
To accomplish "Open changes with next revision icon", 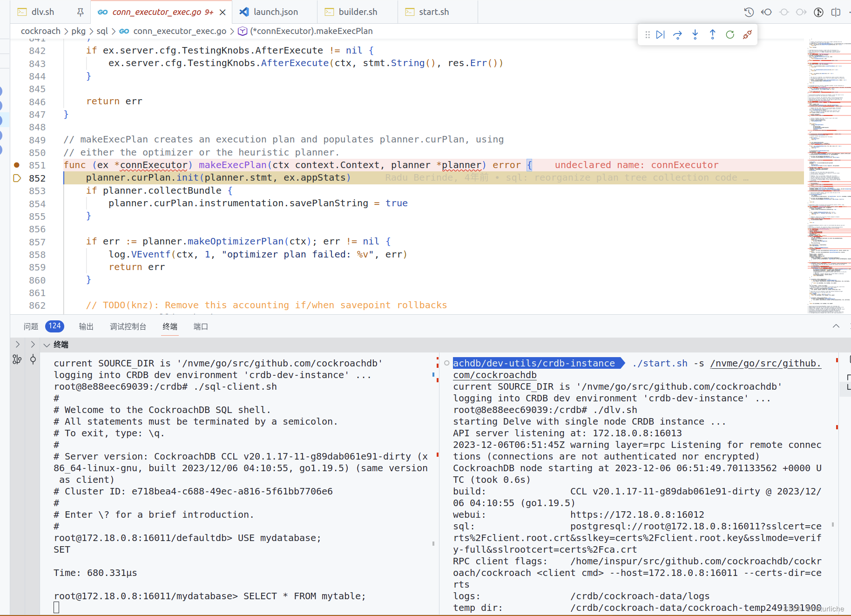I will tap(801, 12).
